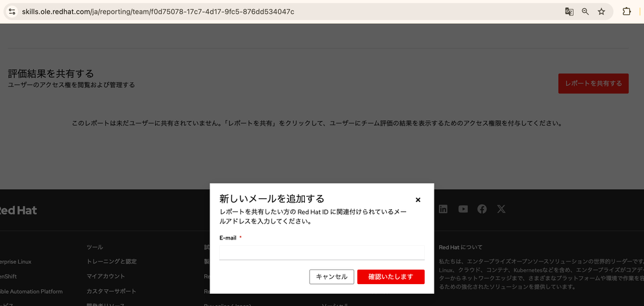Open the YouTube footer icon
Viewport: 644px width, 306px height.
(463, 209)
